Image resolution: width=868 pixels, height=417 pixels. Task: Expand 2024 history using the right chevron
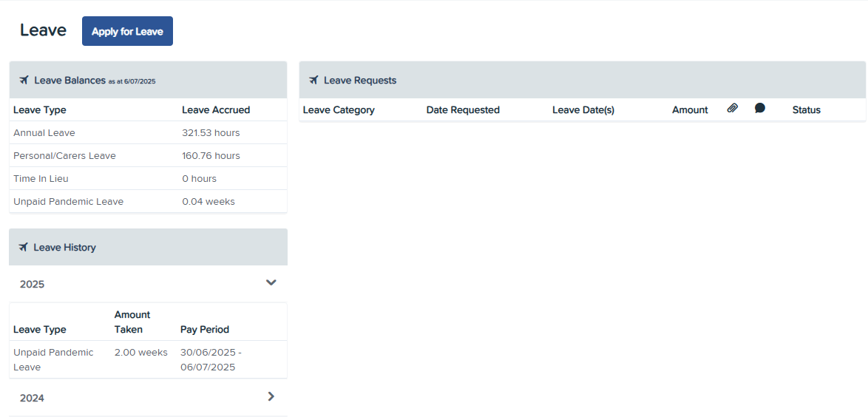271,397
